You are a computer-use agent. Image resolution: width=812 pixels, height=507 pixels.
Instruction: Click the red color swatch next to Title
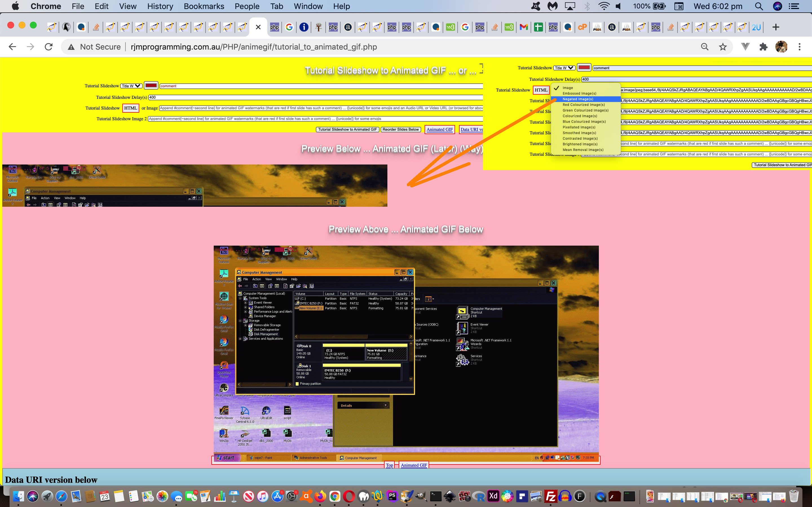coord(150,86)
